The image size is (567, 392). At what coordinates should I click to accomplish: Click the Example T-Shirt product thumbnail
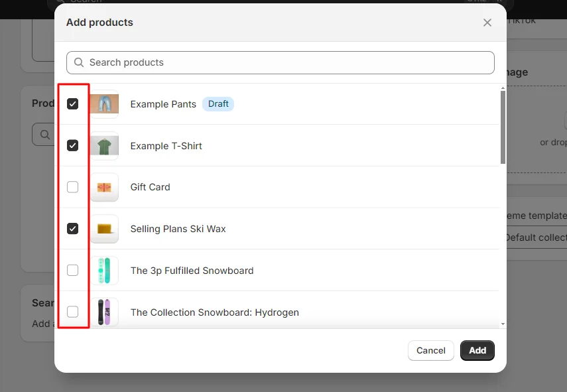(x=104, y=145)
